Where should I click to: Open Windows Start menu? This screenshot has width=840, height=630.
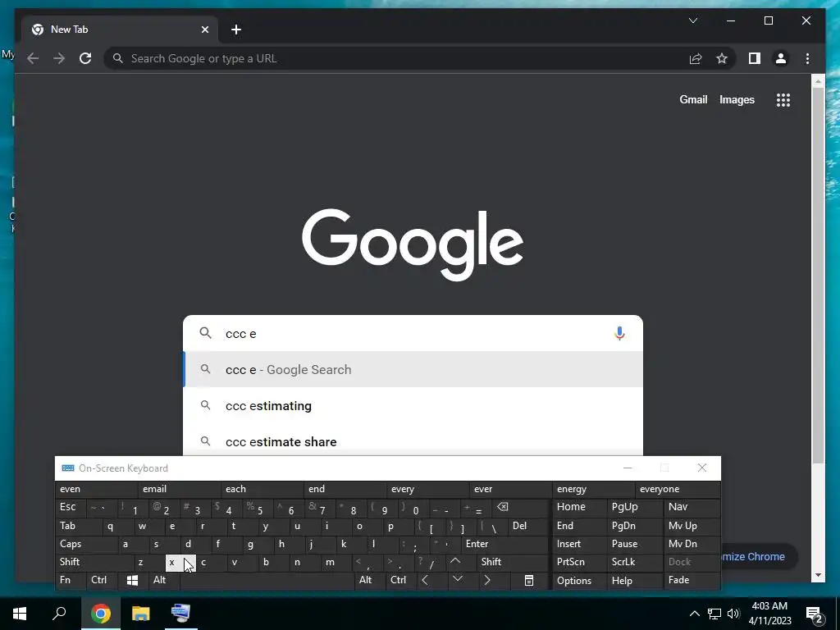[20, 614]
